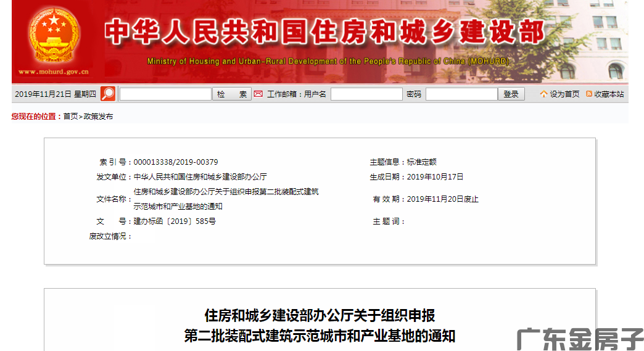The height and width of the screenshot is (351, 644).
Task: Open 政策发布 in the breadcrumb
Action: click(x=98, y=117)
